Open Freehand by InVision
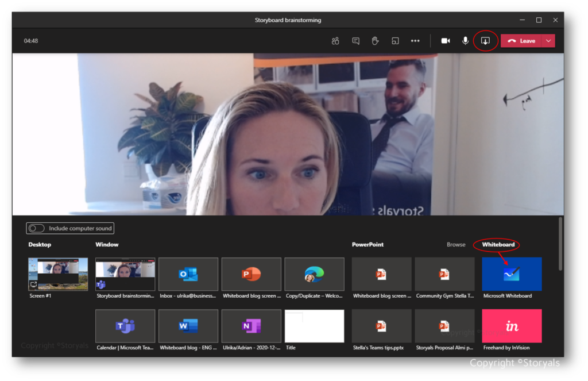This screenshot has height=381, width=588. [x=512, y=326]
